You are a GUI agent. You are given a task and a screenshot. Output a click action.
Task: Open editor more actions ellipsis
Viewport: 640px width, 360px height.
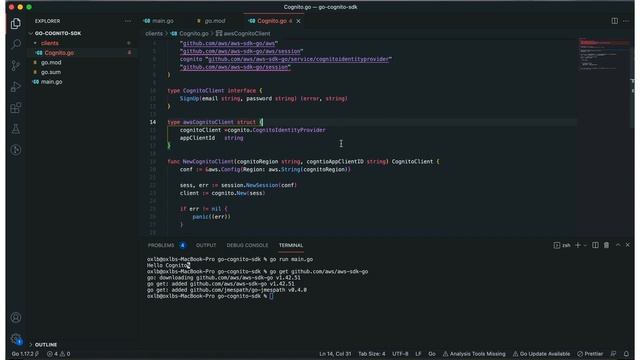tap(626, 21)
